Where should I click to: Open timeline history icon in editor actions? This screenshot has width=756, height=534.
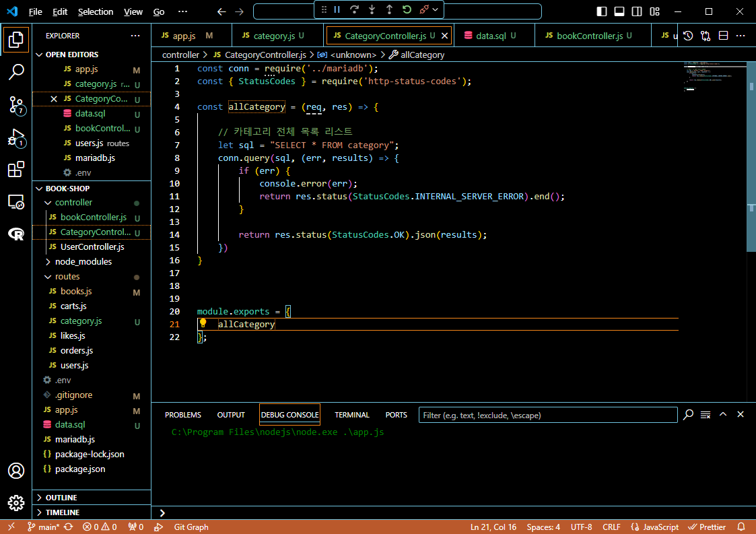tap(688, 36)
